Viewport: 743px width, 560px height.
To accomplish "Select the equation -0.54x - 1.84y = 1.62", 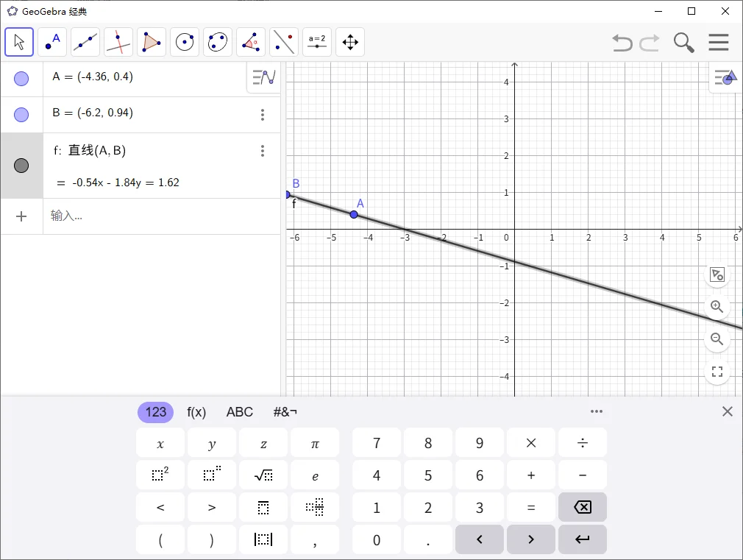I will tap(126, 182).
